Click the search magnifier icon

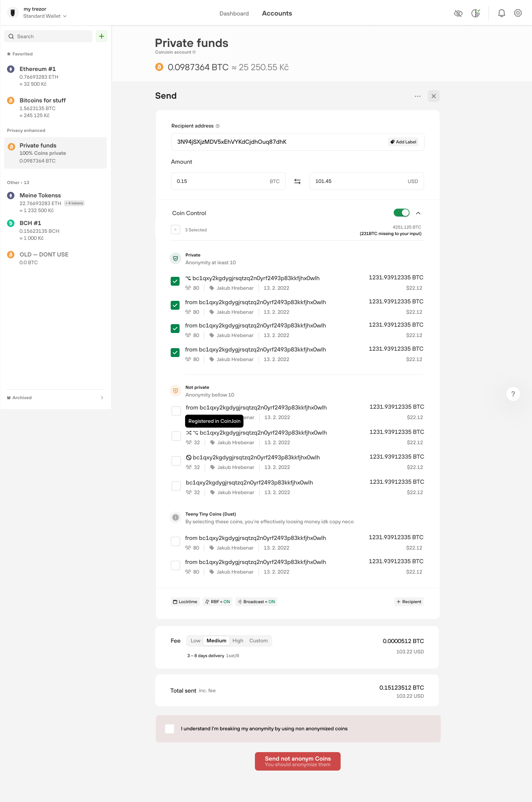tap(11, 36)
